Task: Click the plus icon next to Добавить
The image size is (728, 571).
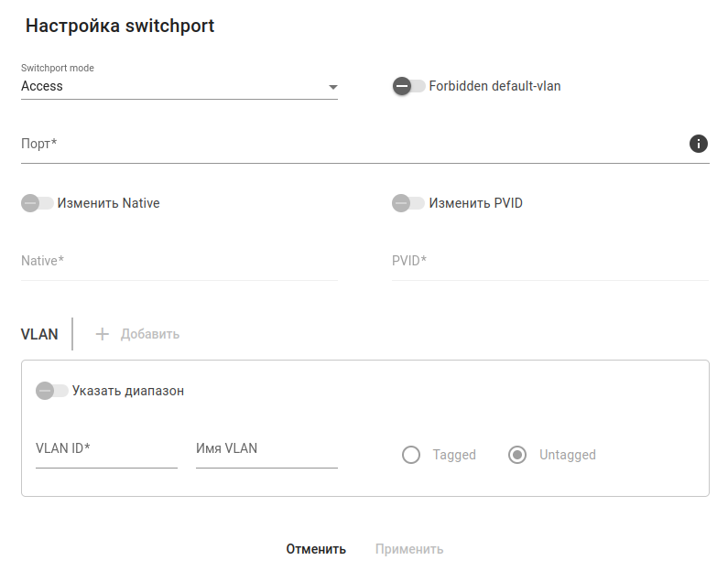Action: 103,334
